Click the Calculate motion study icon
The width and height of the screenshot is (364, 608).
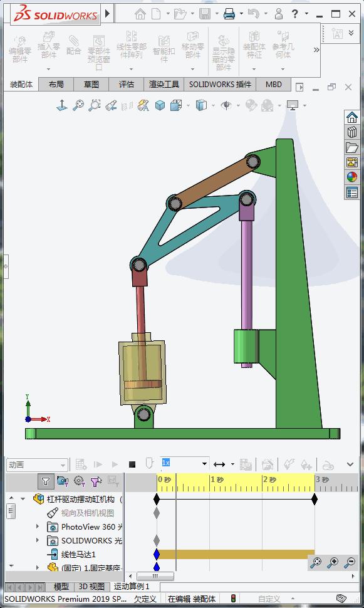point(81,464)
